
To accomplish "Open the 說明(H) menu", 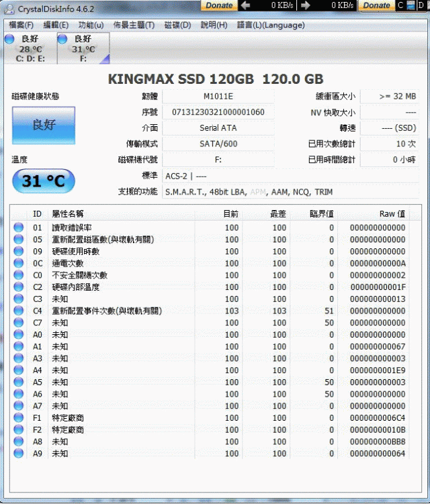I will 214,25.
